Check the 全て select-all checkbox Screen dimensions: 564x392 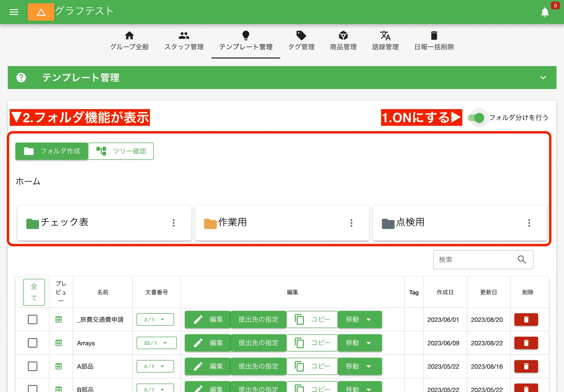click(x=34, y=292)
